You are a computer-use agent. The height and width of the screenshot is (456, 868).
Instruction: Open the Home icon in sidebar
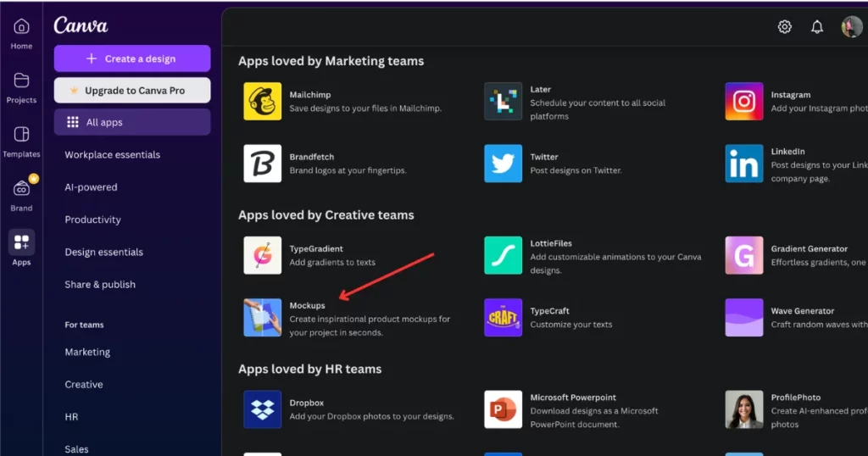pos(21,26)
